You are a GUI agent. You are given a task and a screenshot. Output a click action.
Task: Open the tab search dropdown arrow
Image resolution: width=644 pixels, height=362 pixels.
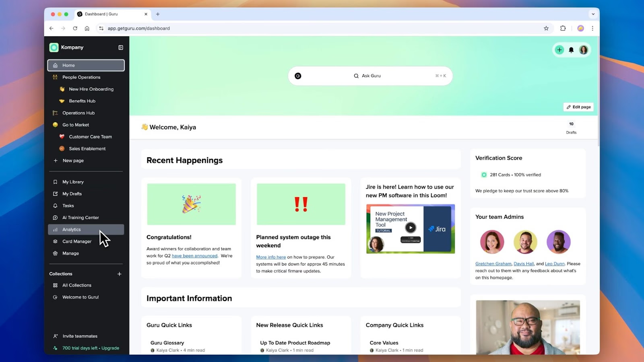(593, 14)
